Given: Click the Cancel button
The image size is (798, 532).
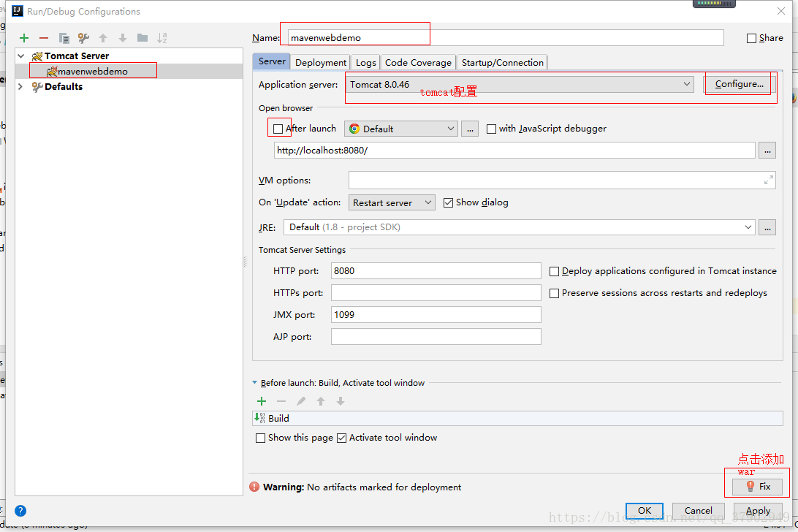Looking at the screenshot, I should tap(699, 511).
